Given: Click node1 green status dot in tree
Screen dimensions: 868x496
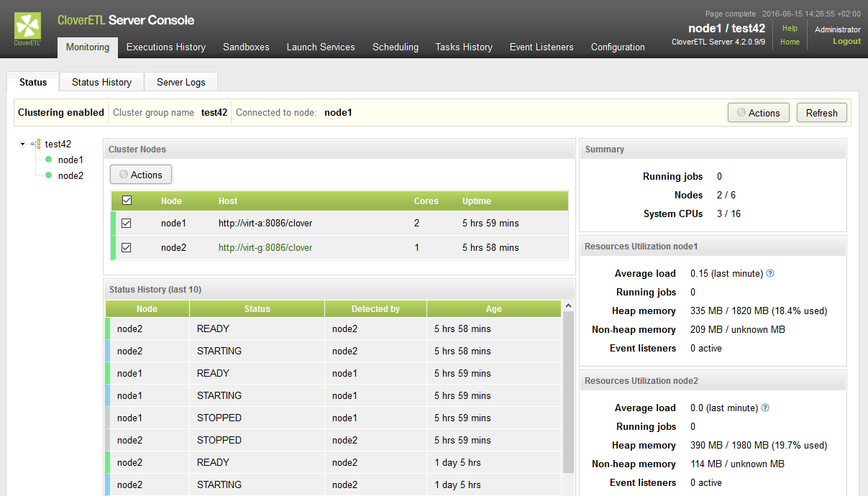Looking at the screenshot, I should click(x=48, y=160).
